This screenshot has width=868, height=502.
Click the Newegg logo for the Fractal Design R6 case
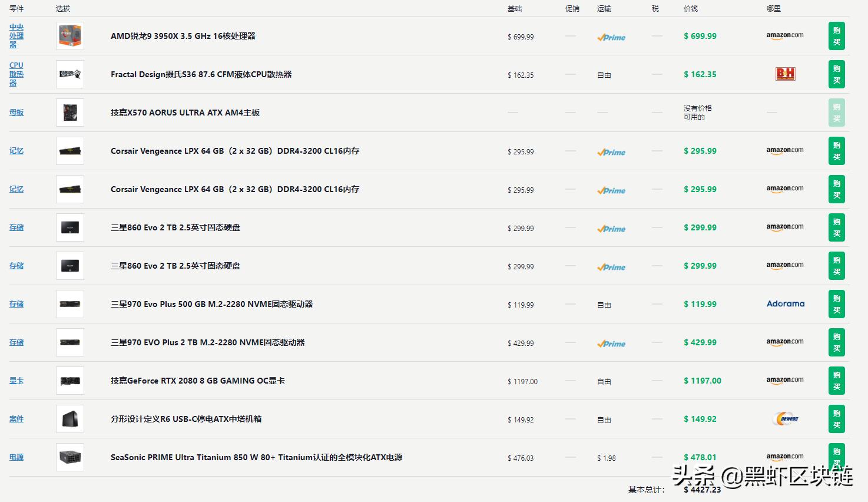coord(786,418)
